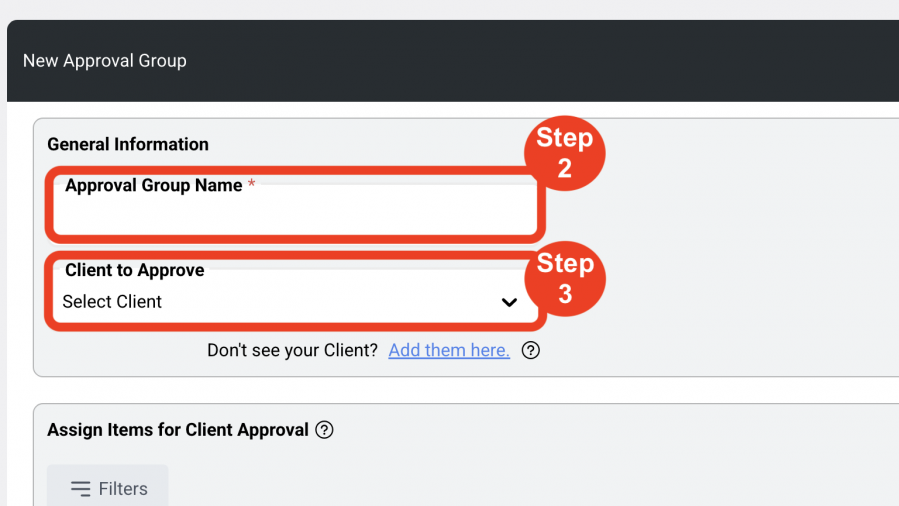Screen dimensions: 899x506
Task: Click the red Step 3 badge
Action: [x=565, y=279]
